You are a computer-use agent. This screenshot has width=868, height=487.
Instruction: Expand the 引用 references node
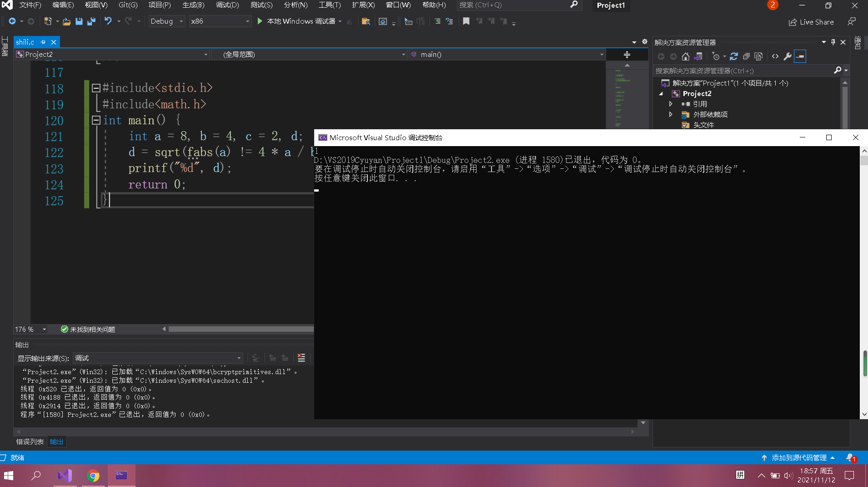671,104
